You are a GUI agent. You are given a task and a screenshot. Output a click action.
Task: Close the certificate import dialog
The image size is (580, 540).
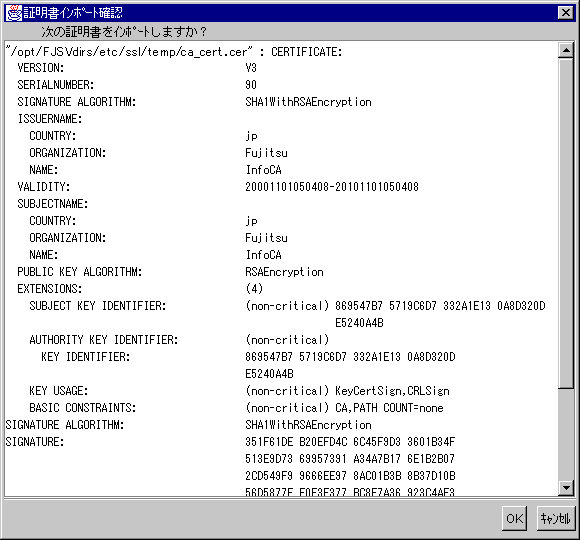[x=566, y=13]
